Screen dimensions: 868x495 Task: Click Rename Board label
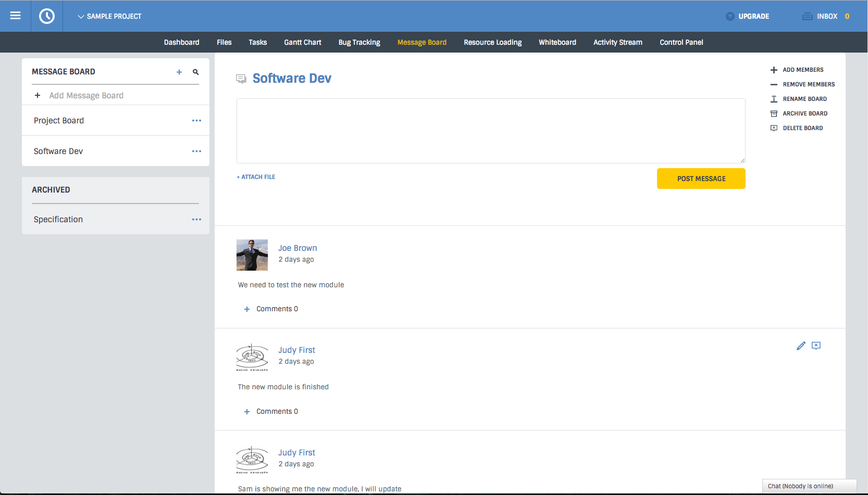(x=804, y=99)
